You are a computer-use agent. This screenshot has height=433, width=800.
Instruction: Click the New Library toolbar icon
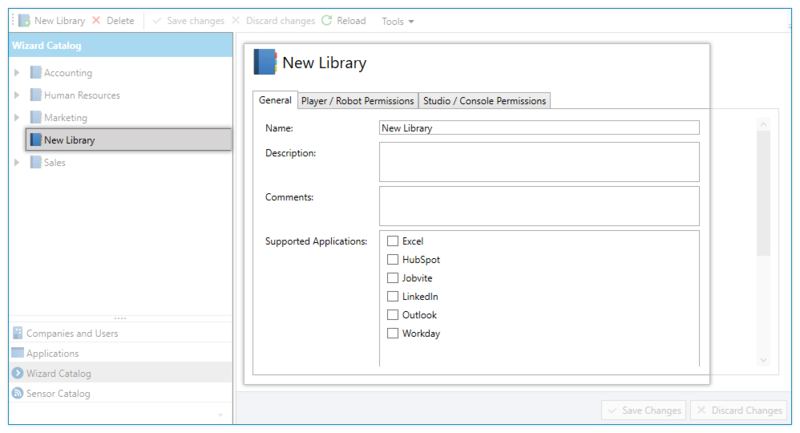pos(24,20)
